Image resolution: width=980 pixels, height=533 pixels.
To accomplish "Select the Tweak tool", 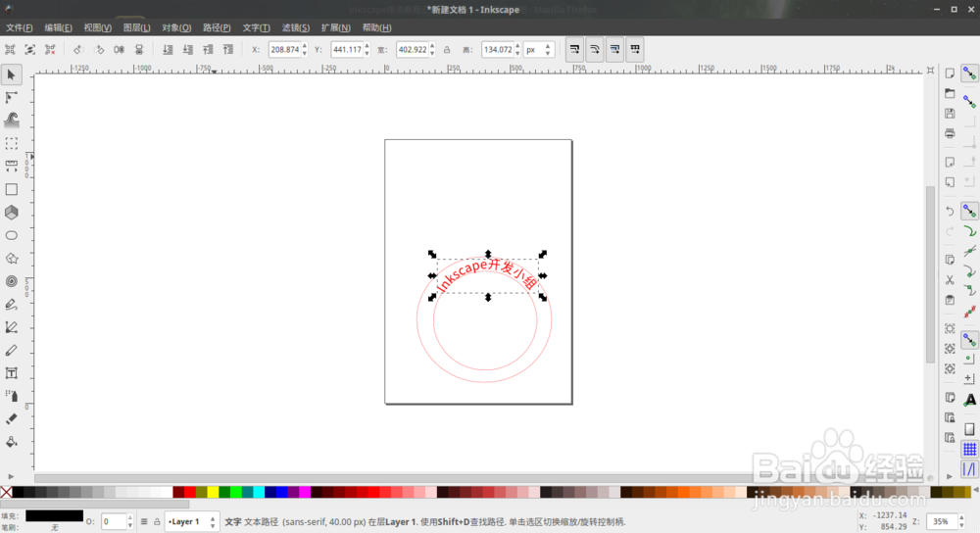I will (11, 120).
